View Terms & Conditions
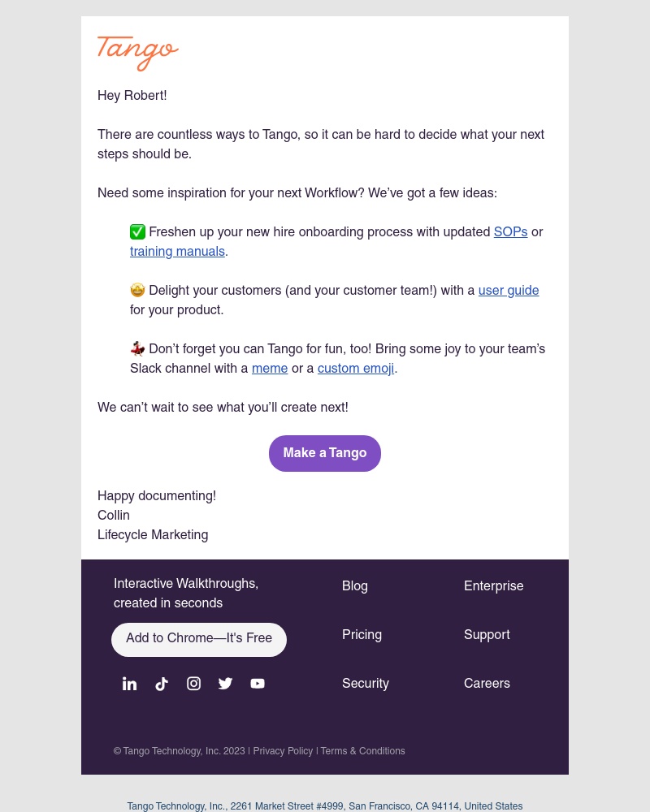Screen dimensions: 650x812 coord(362,751)
